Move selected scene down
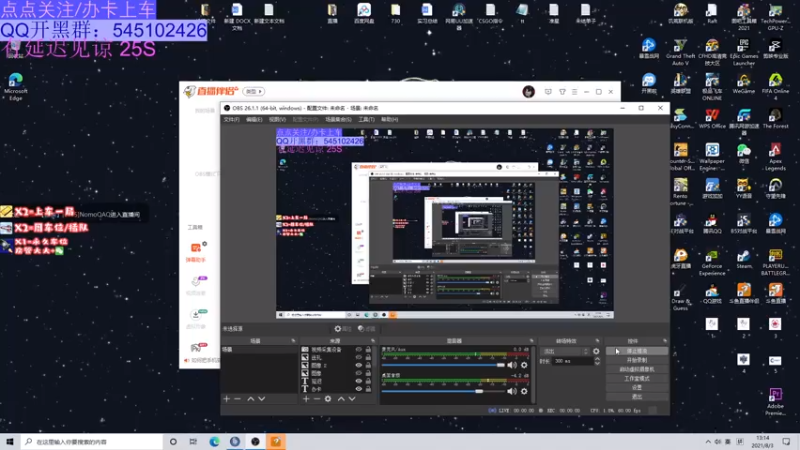800x450 pixels. tap(262, 399)
